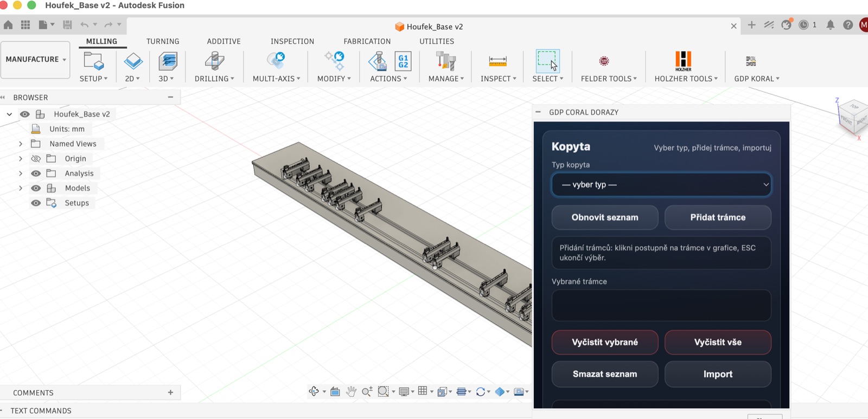The image size is (868, 419).
Task: Click the Redo arrow
Action: (x=108, y=25)
